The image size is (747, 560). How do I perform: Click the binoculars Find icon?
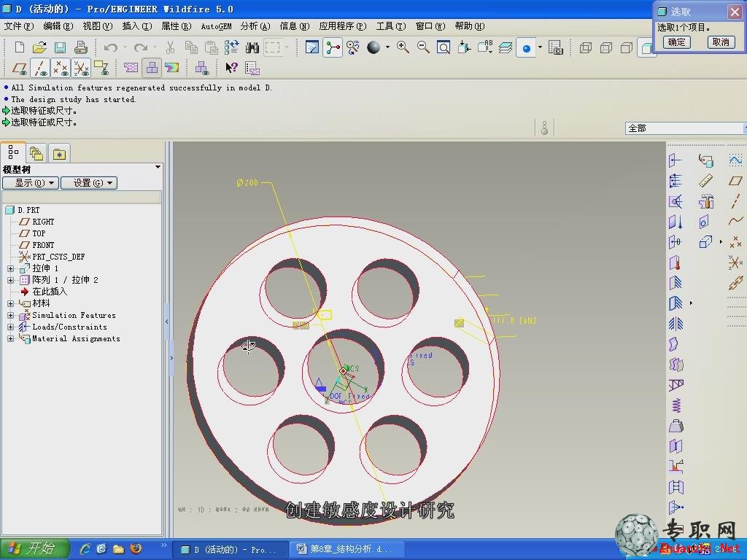pos(252,47)
